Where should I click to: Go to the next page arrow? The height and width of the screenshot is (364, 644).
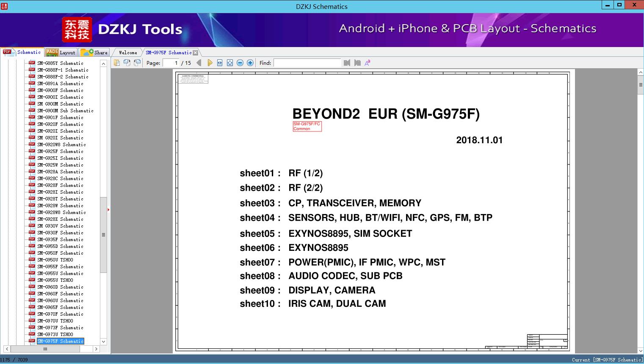point(210,63)
